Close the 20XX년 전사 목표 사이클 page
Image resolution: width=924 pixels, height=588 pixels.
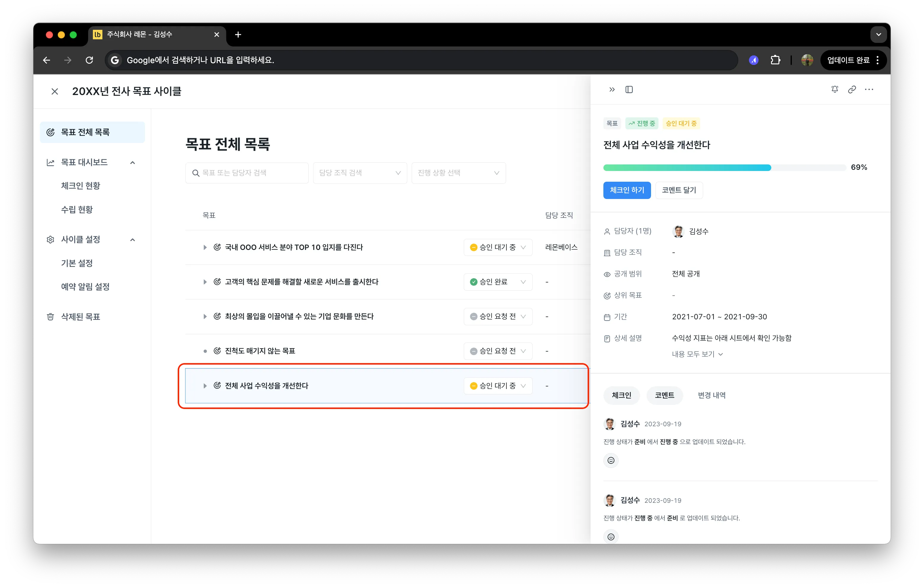coord(55,91)
